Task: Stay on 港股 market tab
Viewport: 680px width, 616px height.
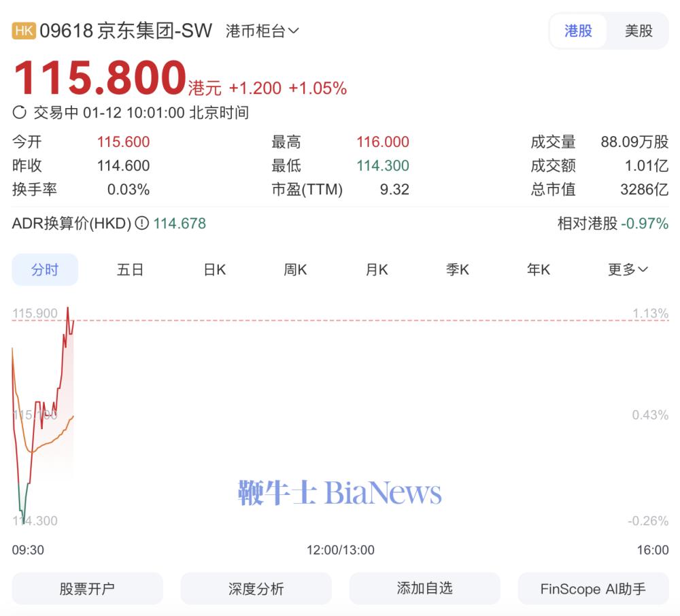Action: coord(579,31)
